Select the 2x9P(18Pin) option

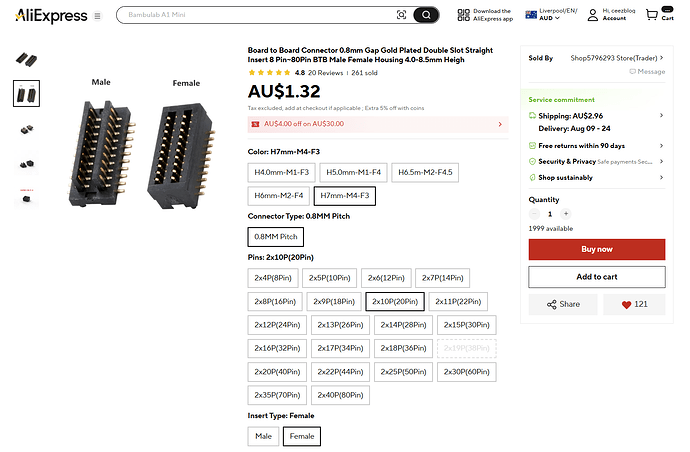coord(334,301)
